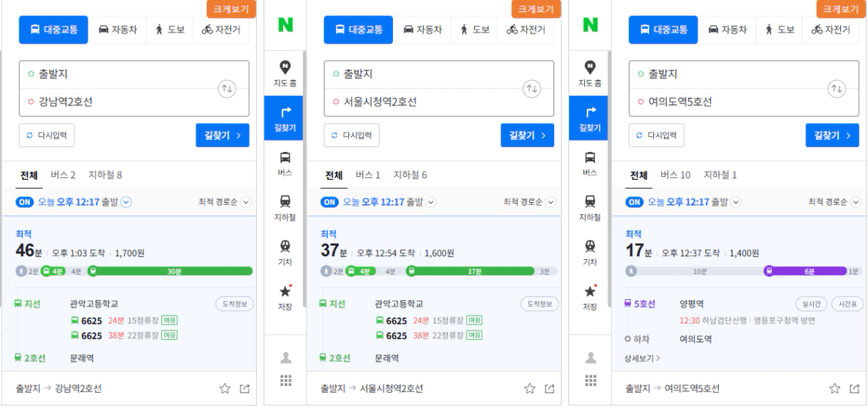The height and width of the screenshot is (409, 868).
Task: Open profile icon in right sidebar
Action: tap(590, 357)
